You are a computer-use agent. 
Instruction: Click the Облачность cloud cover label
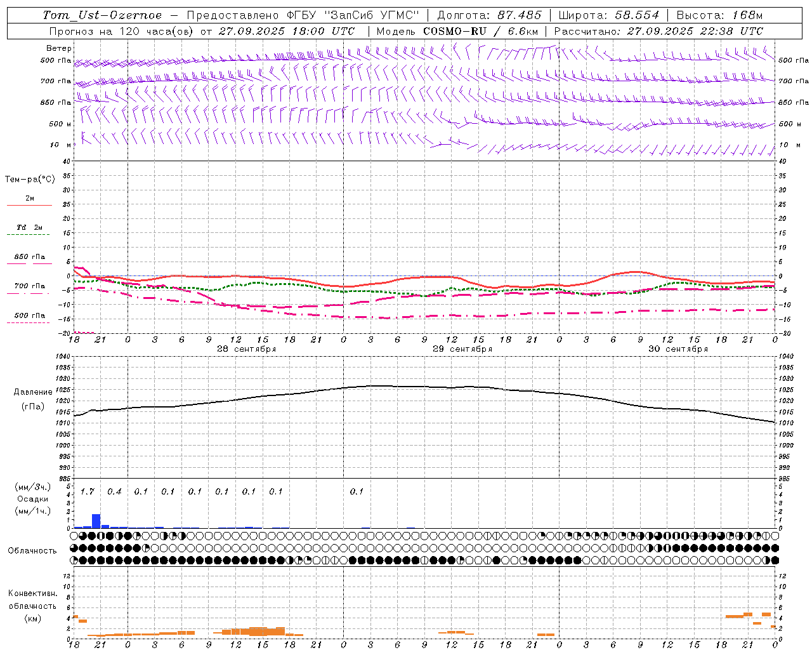(32, 550)
